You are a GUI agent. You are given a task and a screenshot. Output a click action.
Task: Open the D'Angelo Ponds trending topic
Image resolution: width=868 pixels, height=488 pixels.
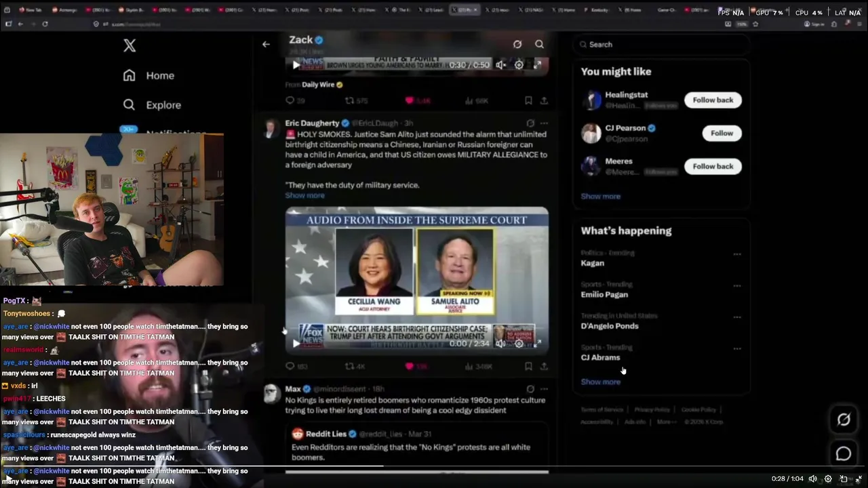[x=610, y=325]
